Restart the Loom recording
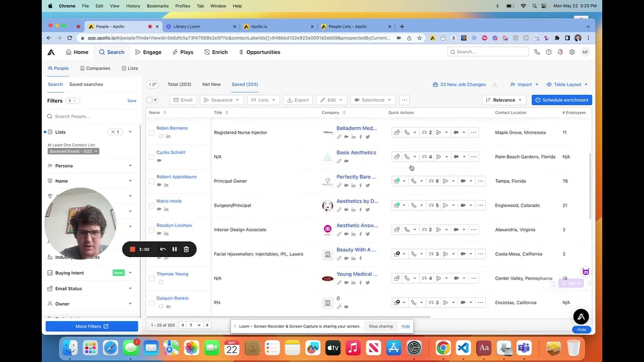Viewport: 644px width, 362px height. (x=163, y=249)
